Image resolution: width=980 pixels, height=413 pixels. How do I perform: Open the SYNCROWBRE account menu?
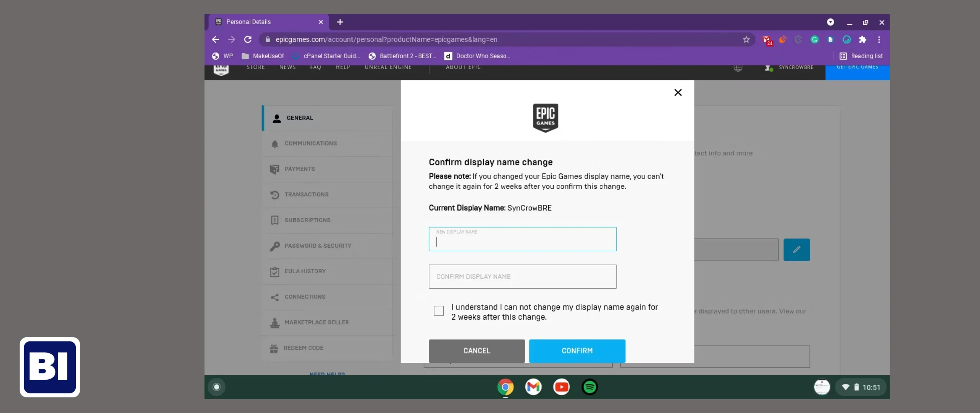pos(789,68)
